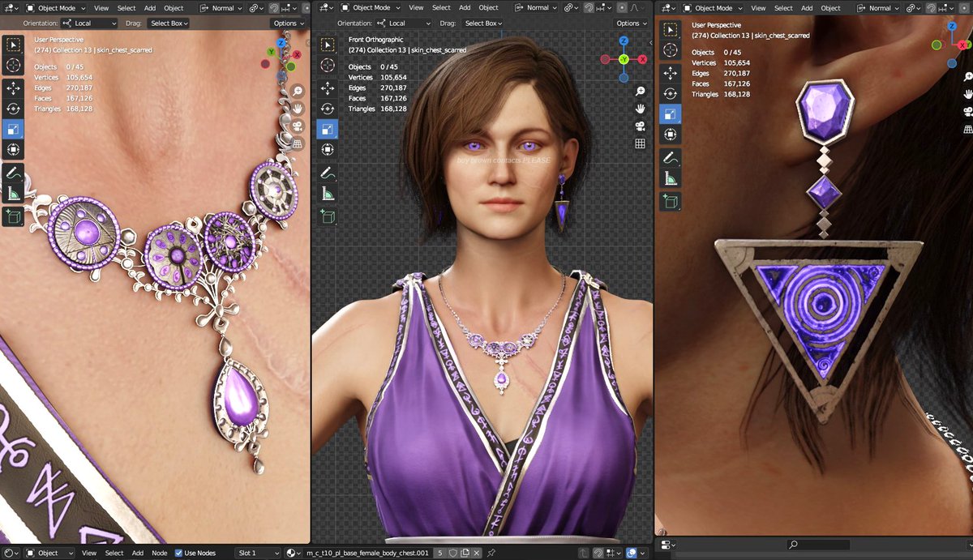The height and width of the screenshot is (560, 973).
Task: Toggle snapping magnet in right viewport header
Action: (x=930, y=8)
